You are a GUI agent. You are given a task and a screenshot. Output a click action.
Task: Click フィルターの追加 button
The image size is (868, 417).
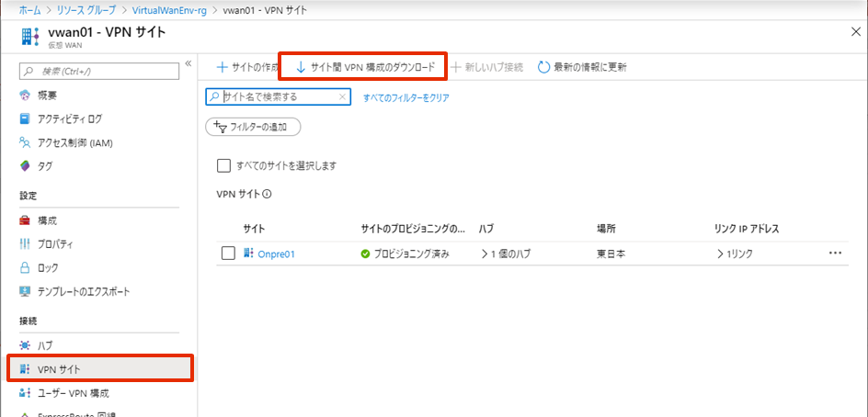tap(253, 127)
